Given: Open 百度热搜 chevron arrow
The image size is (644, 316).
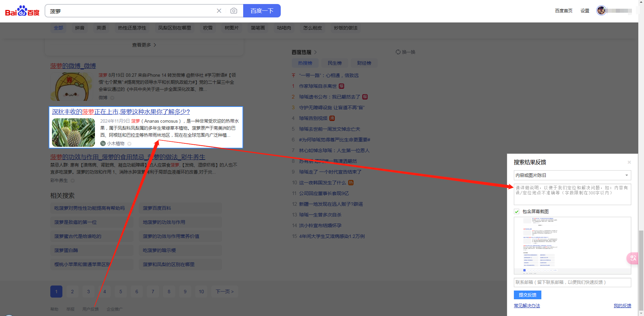Looking at the screenshot, I should point(316,52).
